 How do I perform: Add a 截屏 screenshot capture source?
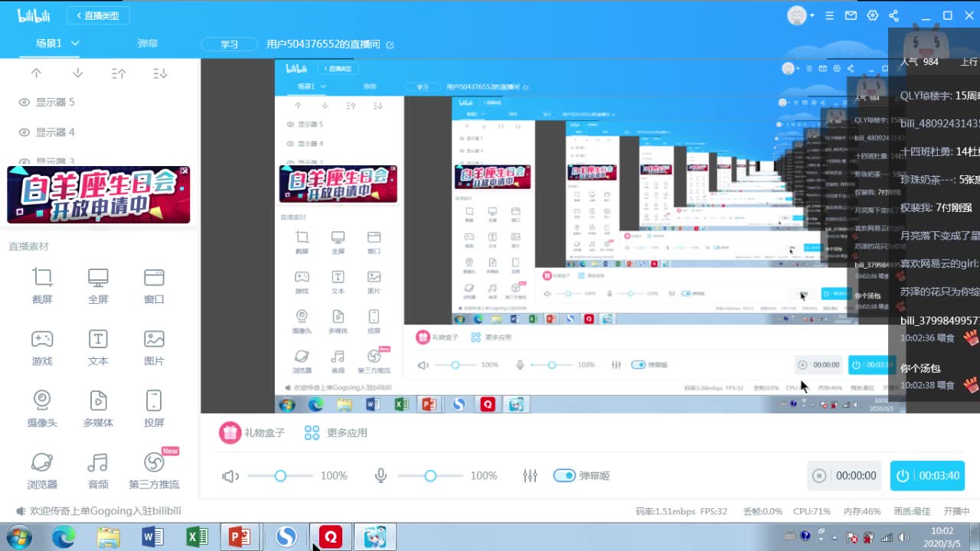pyautogui.click(x=42, y=285)
